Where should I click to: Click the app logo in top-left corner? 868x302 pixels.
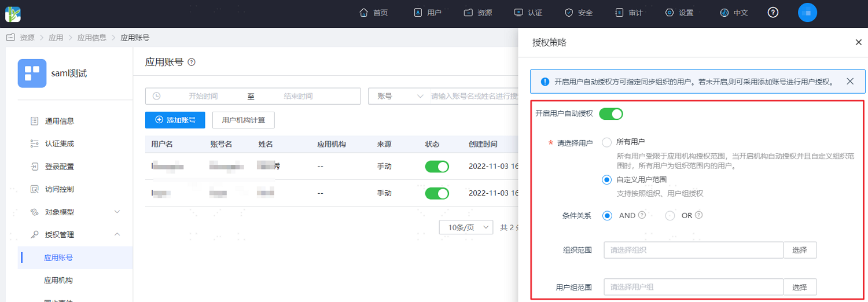click(x=13, y=13)
